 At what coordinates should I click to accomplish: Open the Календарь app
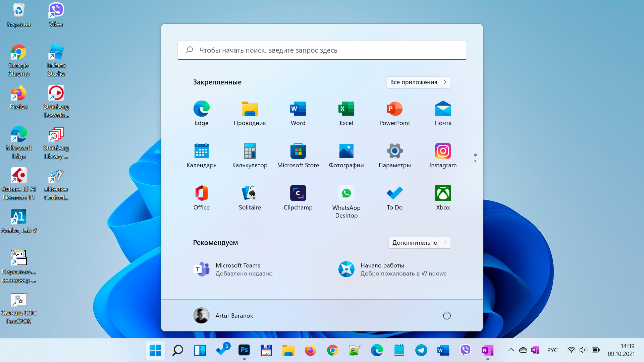202,156
